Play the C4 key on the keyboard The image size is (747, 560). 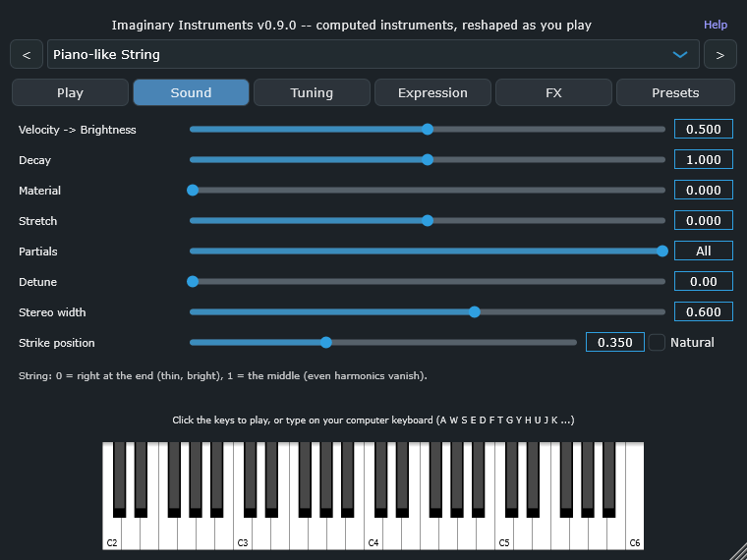click(x=373, y=533)
